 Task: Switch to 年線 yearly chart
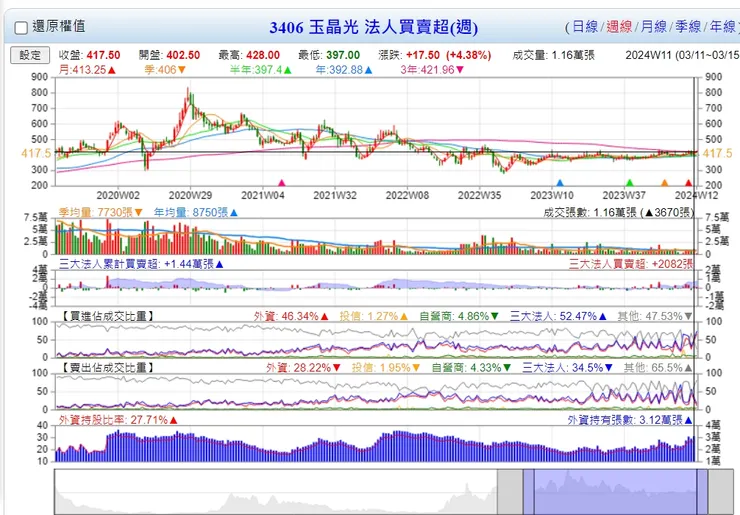(x=722, y=26)
